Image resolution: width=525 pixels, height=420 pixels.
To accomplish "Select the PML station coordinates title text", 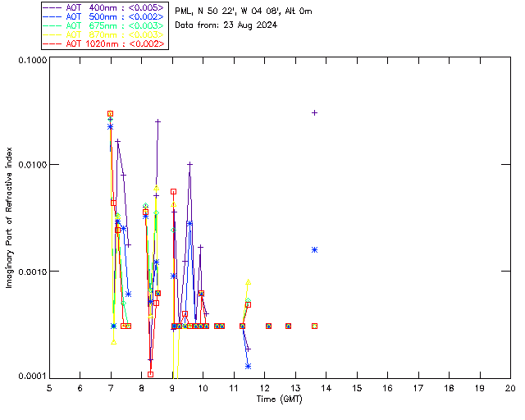I will 244,11.
